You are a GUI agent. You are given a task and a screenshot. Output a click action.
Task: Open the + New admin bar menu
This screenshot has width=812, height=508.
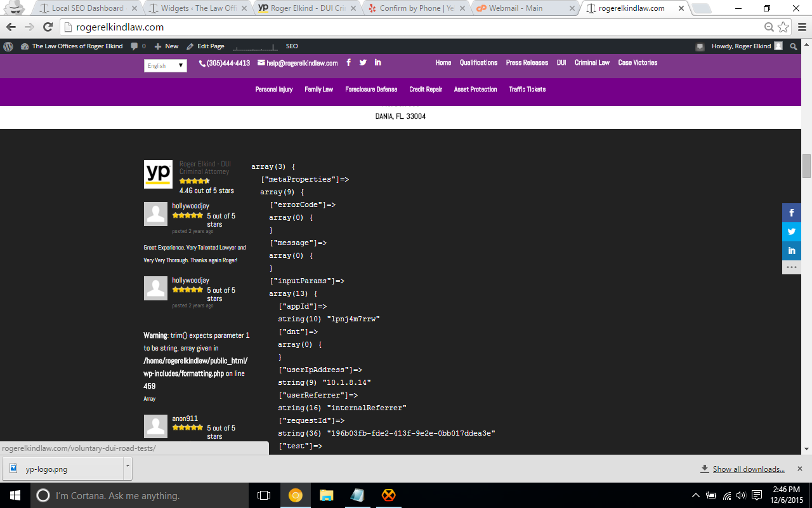pyautogui.click(x=166, y=46)
